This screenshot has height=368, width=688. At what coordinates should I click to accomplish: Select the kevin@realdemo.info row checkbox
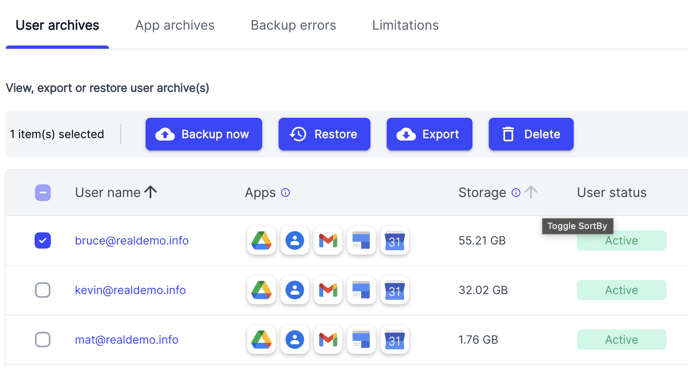(x=43, y=290)
